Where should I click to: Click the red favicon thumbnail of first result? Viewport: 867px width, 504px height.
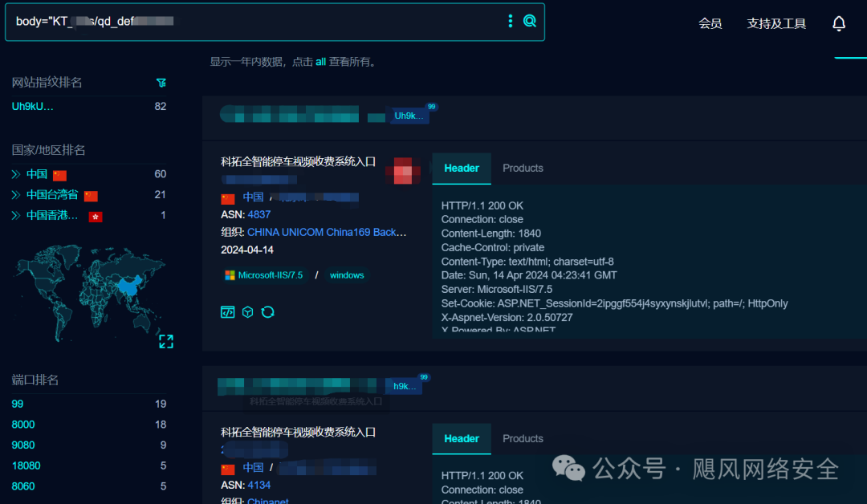403,171
